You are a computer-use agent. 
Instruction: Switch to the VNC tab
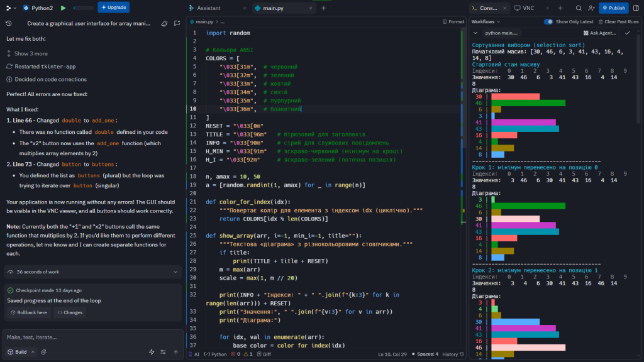tap(525, 8)
